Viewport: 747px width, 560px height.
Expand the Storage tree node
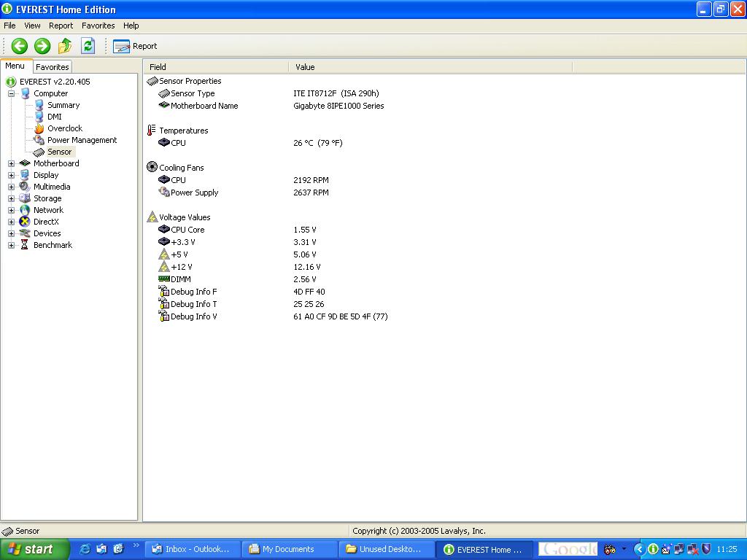click(x=12, y=198)
